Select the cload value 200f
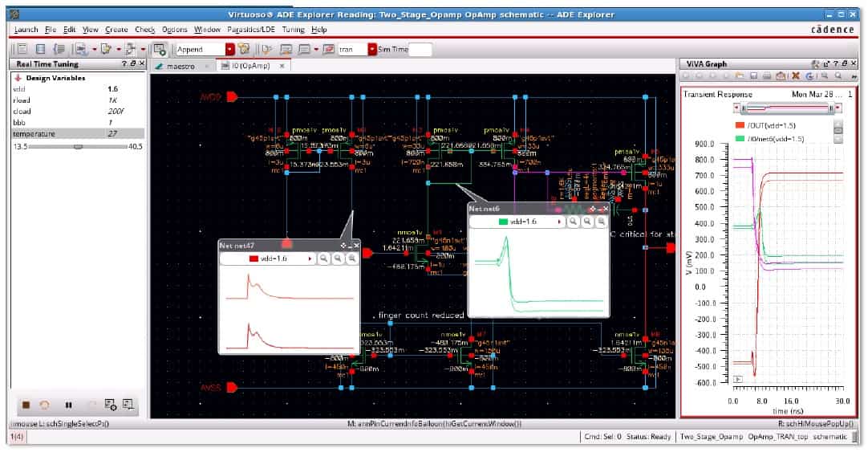868x452 pixels. (116, 112)
